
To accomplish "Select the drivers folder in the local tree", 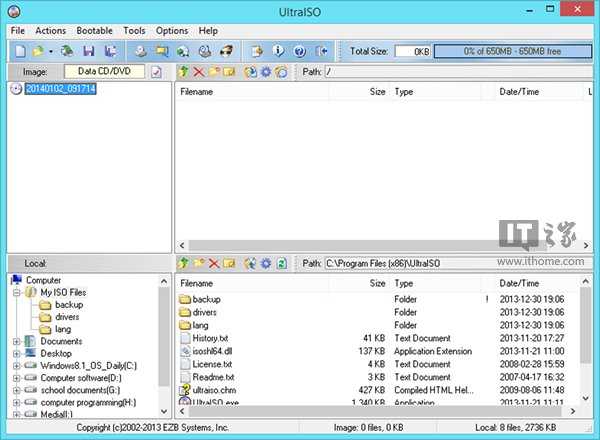I will [67, 317].
